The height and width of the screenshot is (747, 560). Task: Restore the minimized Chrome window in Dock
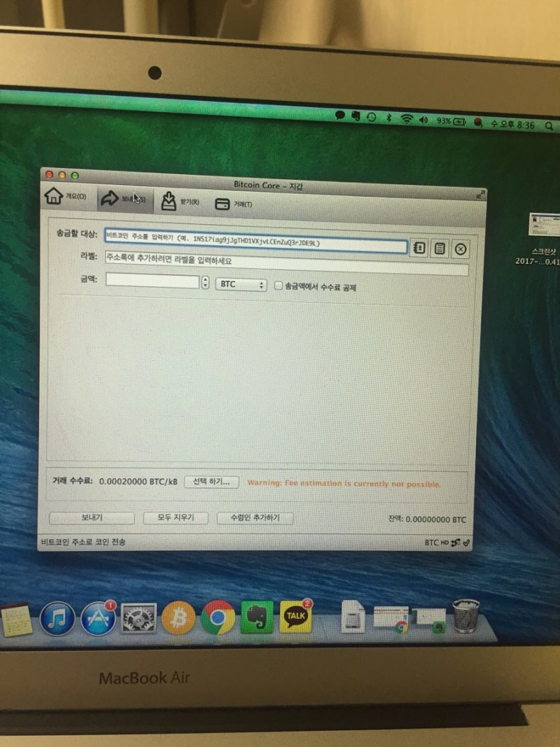(x=391, y=620)
